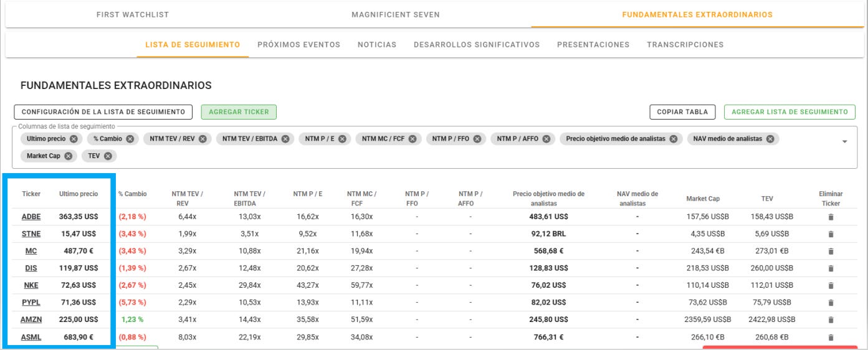Viewport: 868px width, 350px height.
Task: Delete the AMZN ticker row
Action: pos(830,319)
